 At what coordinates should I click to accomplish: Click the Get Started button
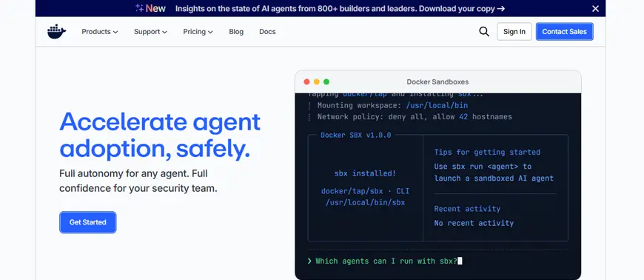pyautogui.click(x=88, y=222)
